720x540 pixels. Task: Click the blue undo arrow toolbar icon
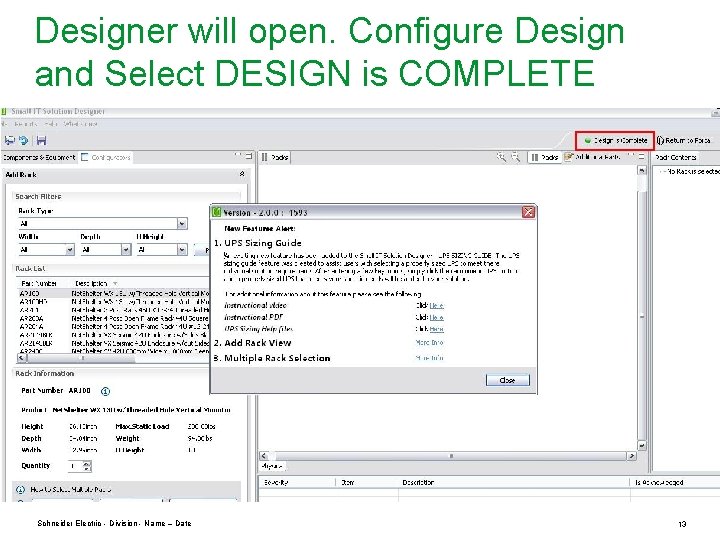pos(24,141)
